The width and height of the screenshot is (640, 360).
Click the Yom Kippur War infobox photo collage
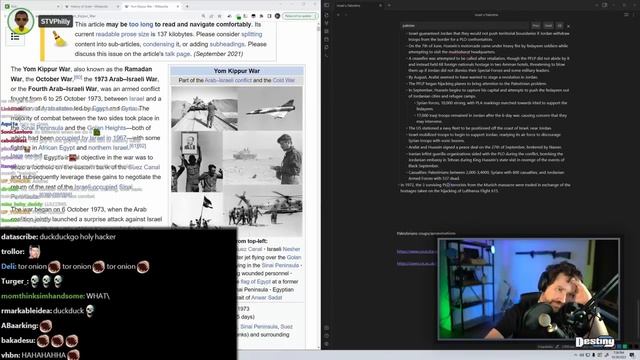pyautogui.click(x=237, y=162)
